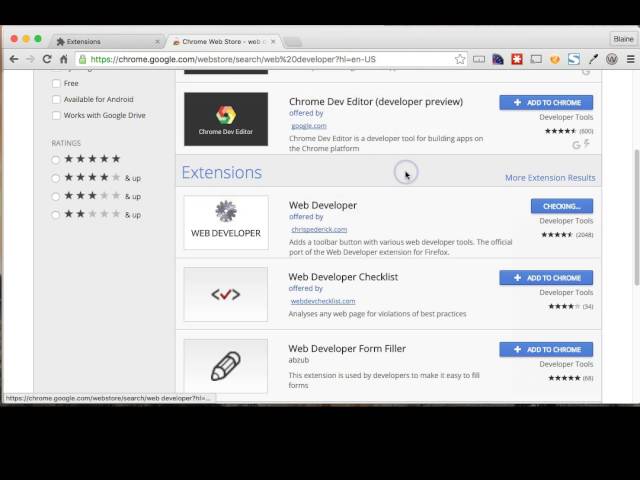The width and height of the screenshot is (640, 480).
Task: Select the Chrome Web Store tab
Action: click(x=223, y=42)
